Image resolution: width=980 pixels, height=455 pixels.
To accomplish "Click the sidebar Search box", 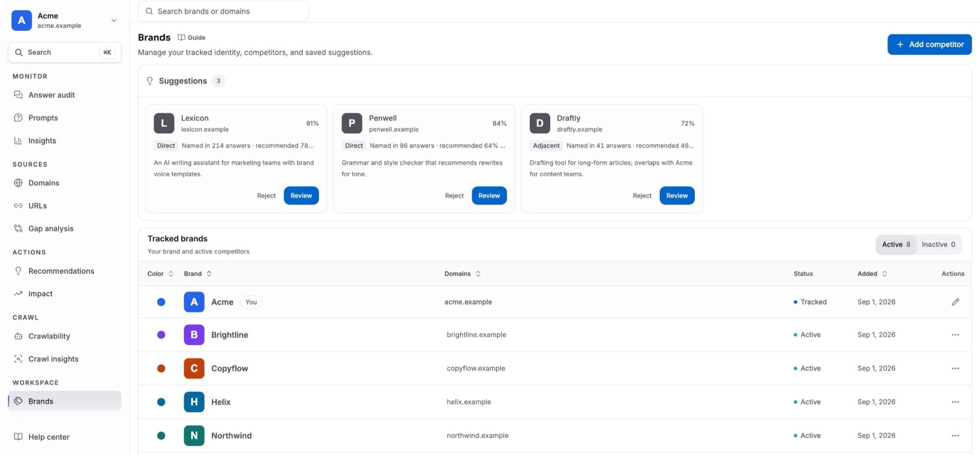I will (x=64, y=52).
